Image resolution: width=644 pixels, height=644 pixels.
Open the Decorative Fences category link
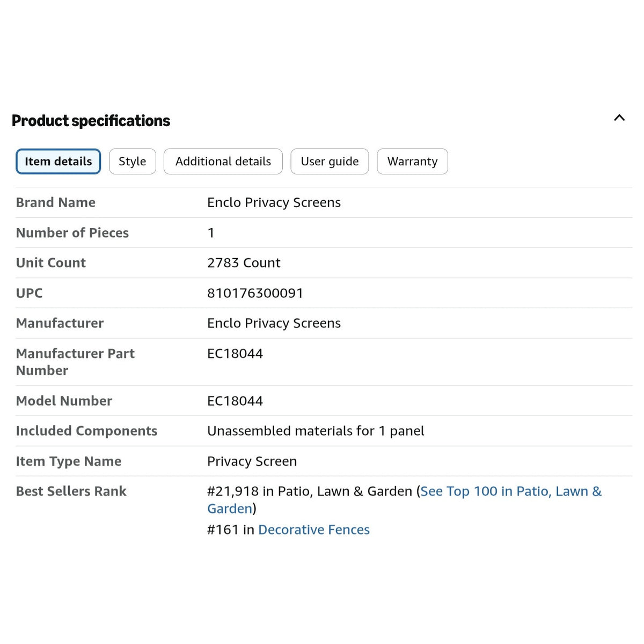pyautogui.click(x=314, y=530)
